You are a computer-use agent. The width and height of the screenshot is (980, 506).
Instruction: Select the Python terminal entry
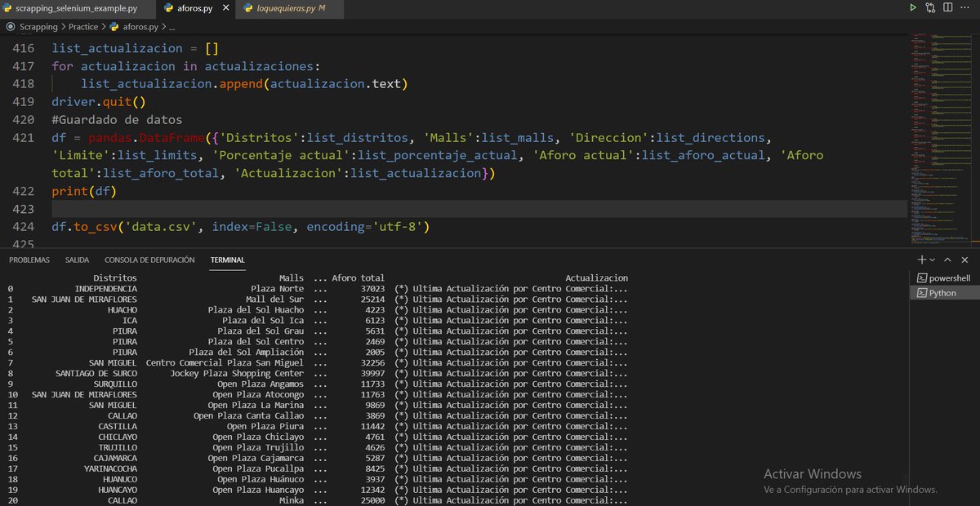[945, 293]
